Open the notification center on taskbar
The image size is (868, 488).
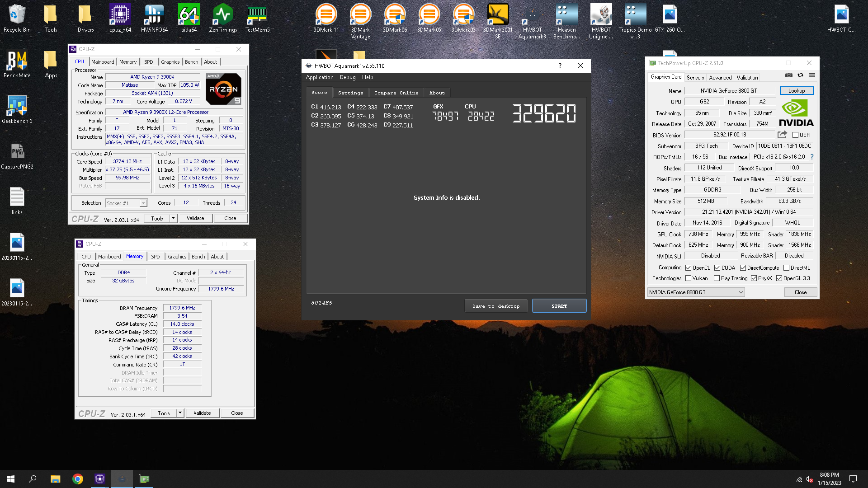coord(853,479)
